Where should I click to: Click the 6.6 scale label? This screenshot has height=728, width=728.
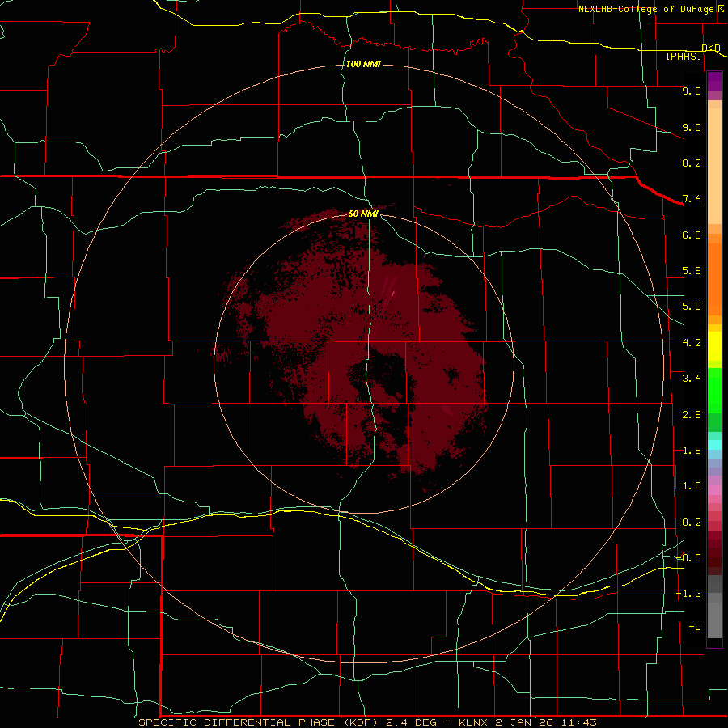(x=692, y=235)
